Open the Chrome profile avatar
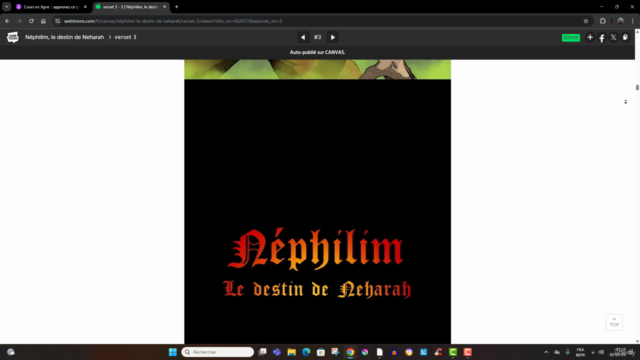Viewport: 640px width, 360px height. [x=620, y=21]
